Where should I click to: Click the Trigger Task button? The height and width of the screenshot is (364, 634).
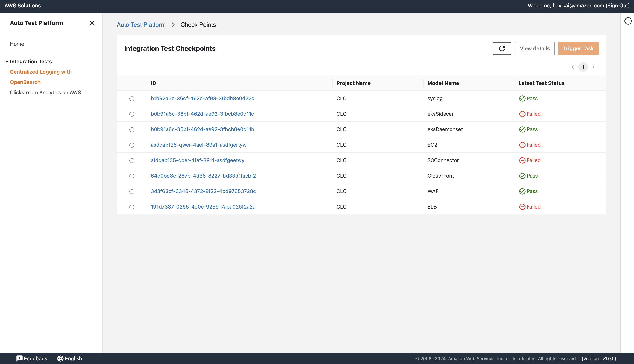point(578,48)
